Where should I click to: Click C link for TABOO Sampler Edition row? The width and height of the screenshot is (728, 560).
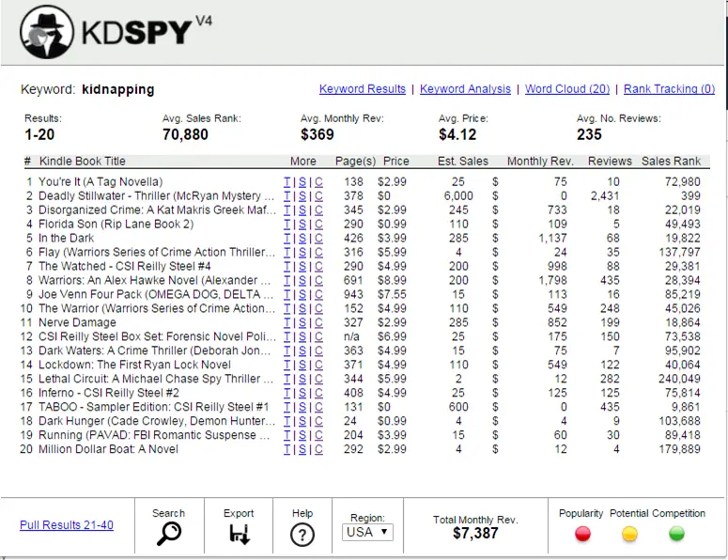click(x=318, y=407)
